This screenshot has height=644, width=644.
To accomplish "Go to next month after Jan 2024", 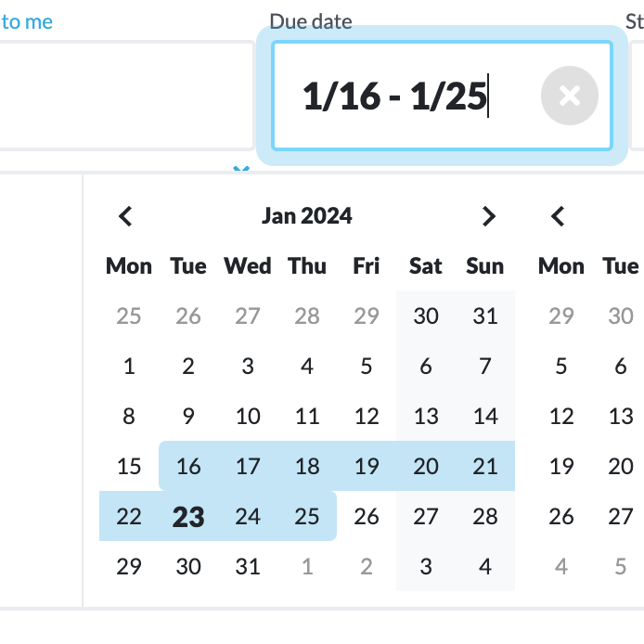I will click(488, 216).
